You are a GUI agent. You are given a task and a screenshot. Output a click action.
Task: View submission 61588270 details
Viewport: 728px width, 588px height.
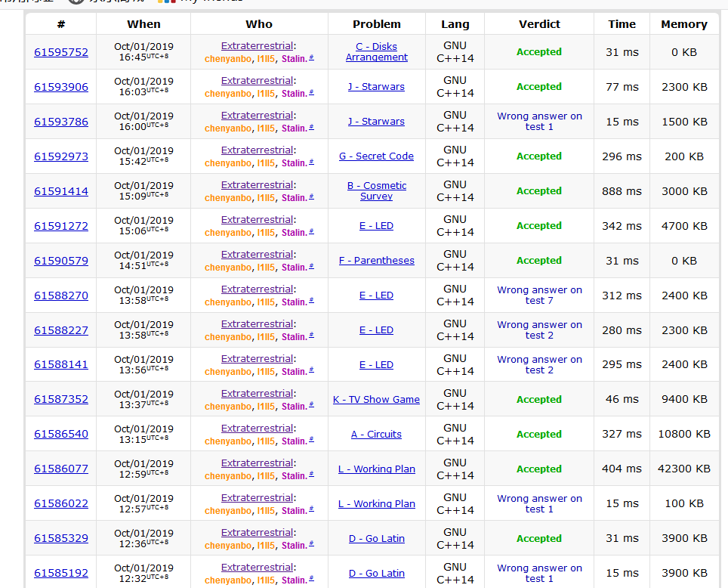pos(60,296)
